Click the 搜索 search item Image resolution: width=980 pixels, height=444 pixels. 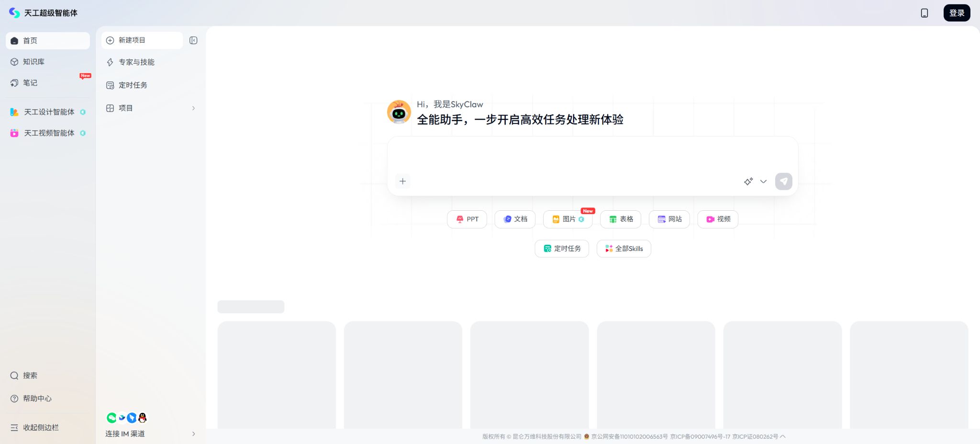(48, 376)
